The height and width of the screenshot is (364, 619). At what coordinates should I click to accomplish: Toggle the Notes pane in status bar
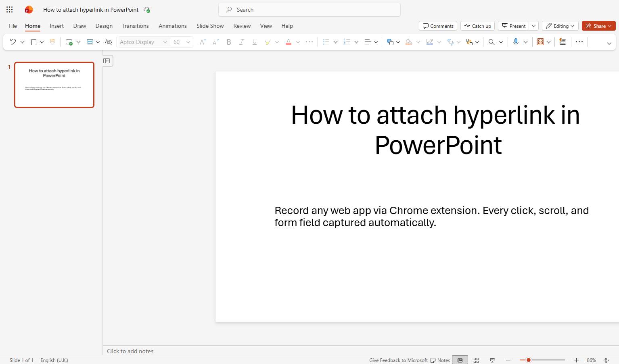tap(440, 360)
